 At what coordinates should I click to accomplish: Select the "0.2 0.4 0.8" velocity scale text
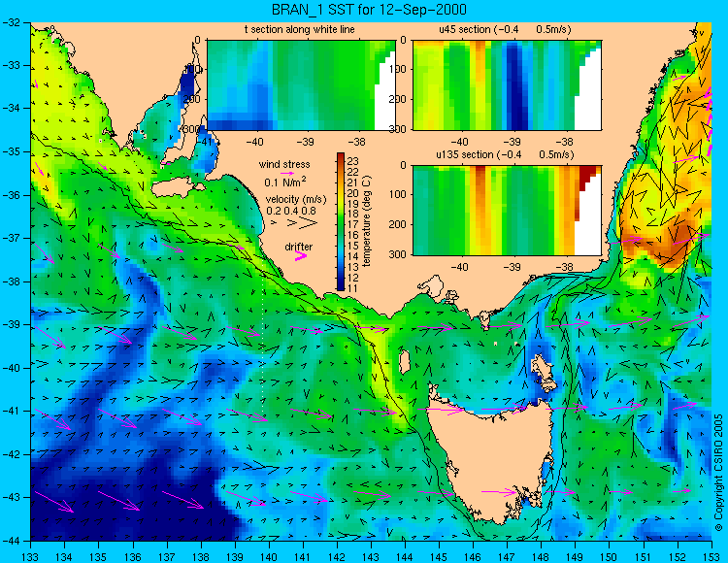291,211
